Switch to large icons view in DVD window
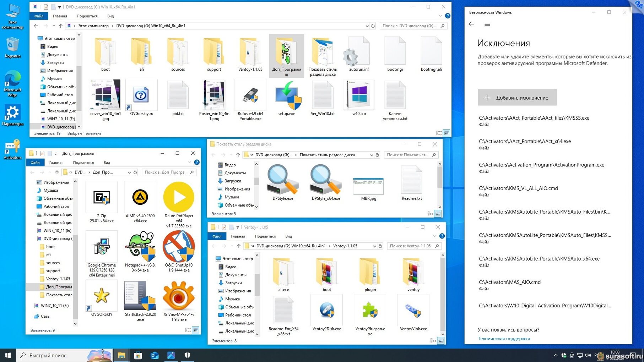 447,133
